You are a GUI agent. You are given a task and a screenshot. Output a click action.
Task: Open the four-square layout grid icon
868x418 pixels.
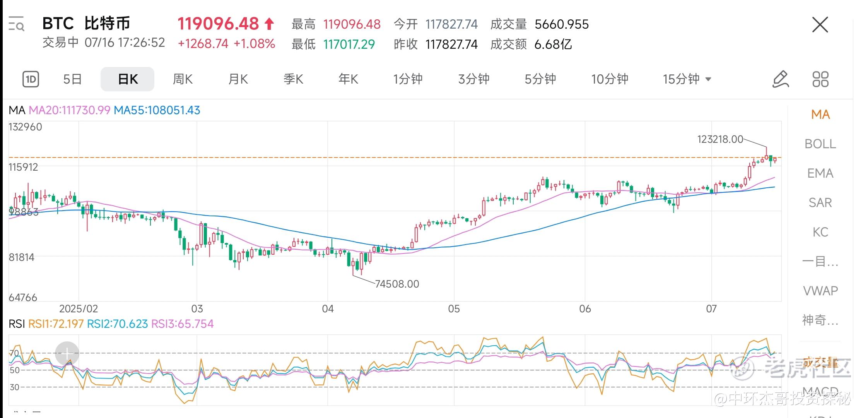[x=820, y=79]
